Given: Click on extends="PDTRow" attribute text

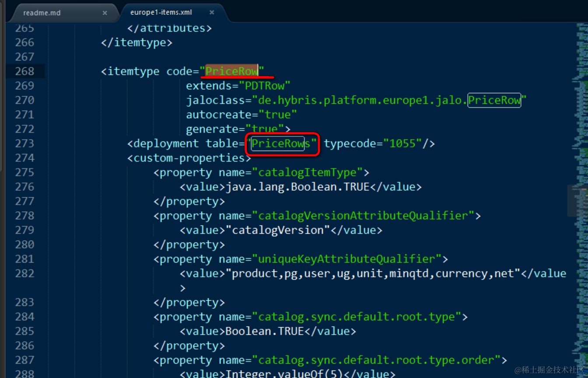Looking at the screenshot, I should tap(238, 86).
